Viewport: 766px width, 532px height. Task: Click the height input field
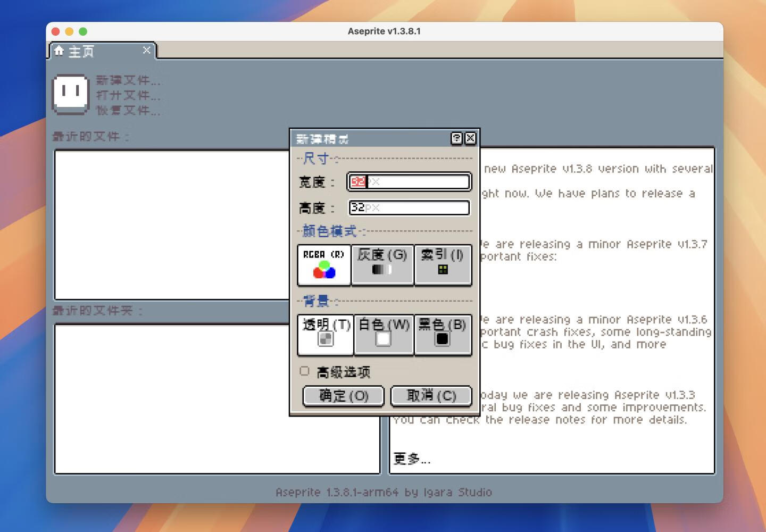(x=409, y=207)
